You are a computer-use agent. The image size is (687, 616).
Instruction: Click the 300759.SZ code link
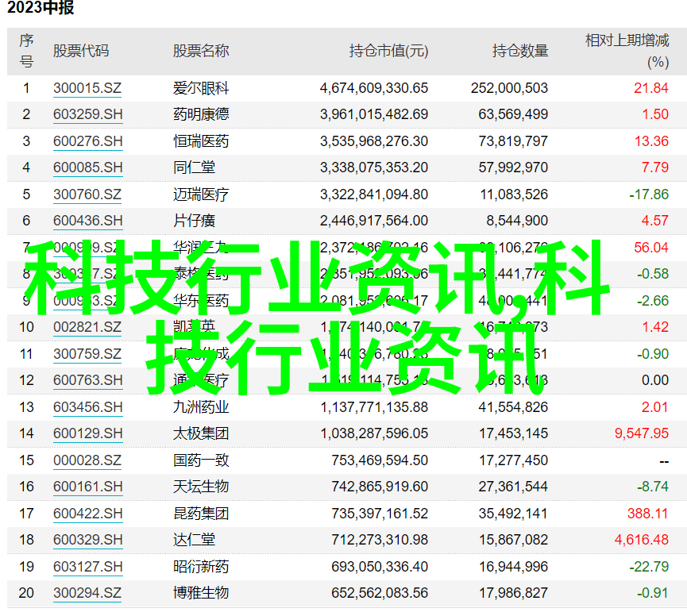point(87,354)
